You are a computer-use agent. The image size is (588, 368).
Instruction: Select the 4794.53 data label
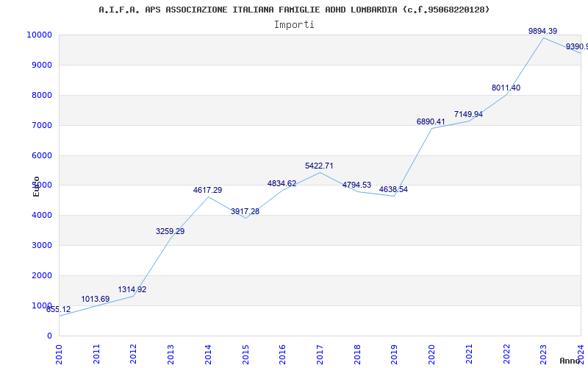356,185
